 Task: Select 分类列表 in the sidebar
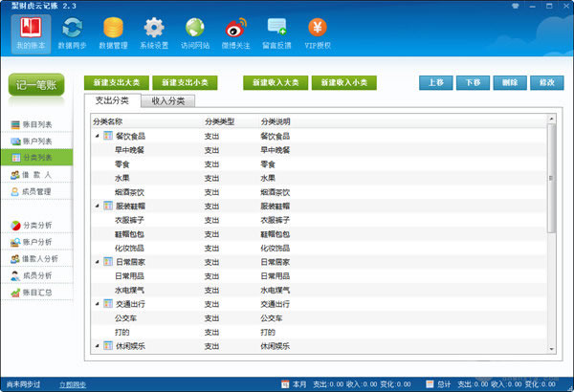click(36, 158)
